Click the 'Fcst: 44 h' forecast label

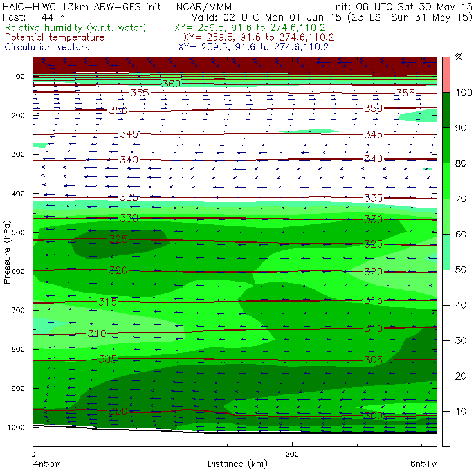pos(33,17)
